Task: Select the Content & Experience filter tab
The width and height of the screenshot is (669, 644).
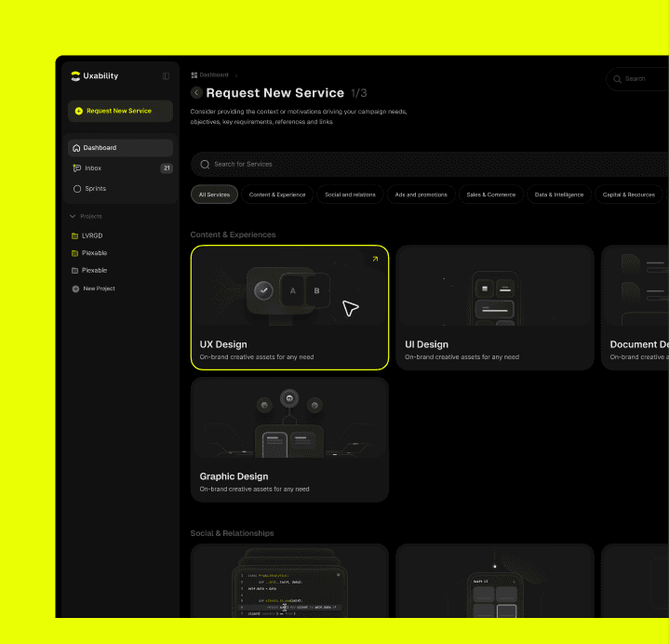Action: tap(277, 195)
